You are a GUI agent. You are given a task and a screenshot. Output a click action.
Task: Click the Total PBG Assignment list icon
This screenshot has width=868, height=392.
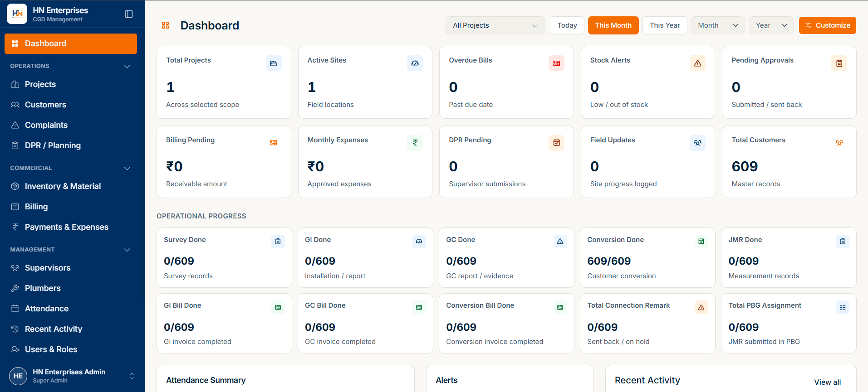point(843,307)
